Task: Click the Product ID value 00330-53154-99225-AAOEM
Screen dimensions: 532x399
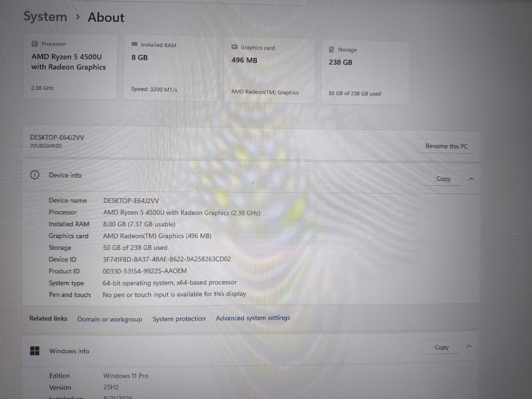Action: pos(145,271)
